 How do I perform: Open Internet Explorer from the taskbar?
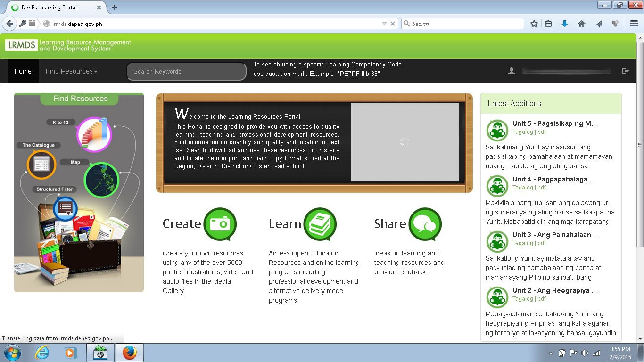42,353
